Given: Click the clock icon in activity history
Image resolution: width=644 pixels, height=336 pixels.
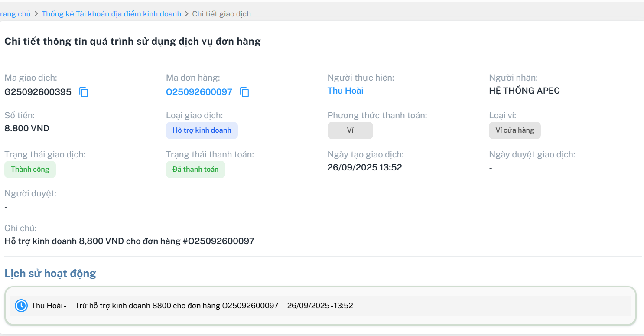Looking at the screenshot, I should [x=21, y=306].
